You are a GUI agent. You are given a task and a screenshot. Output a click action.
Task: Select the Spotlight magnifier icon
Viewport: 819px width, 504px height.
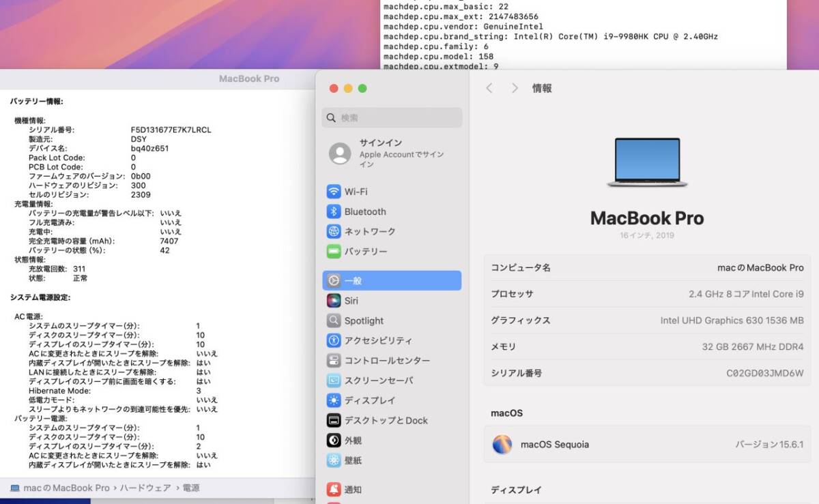(x=334, y=321)
